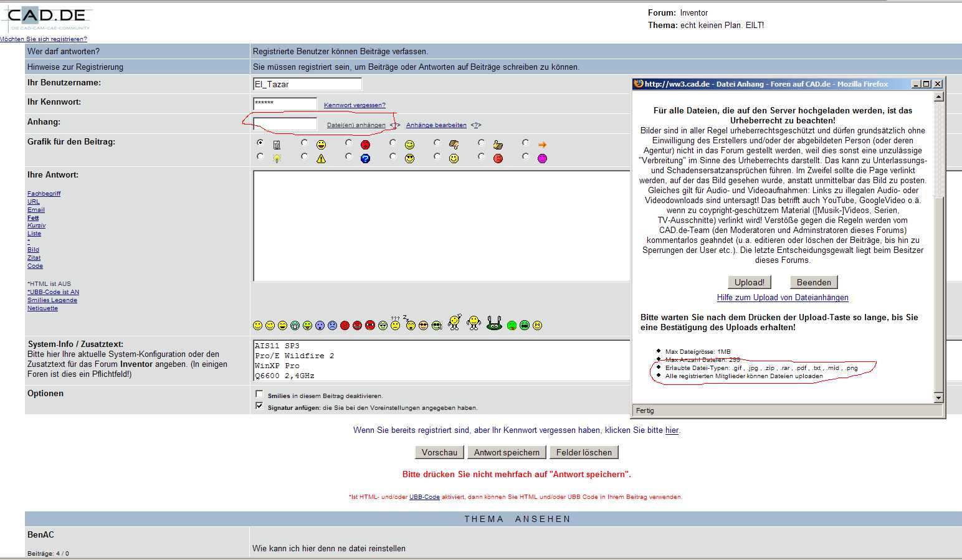Click Firefox icon in popup title bar
Viewport: 962px width, 560px height.
tap(638, 84)
